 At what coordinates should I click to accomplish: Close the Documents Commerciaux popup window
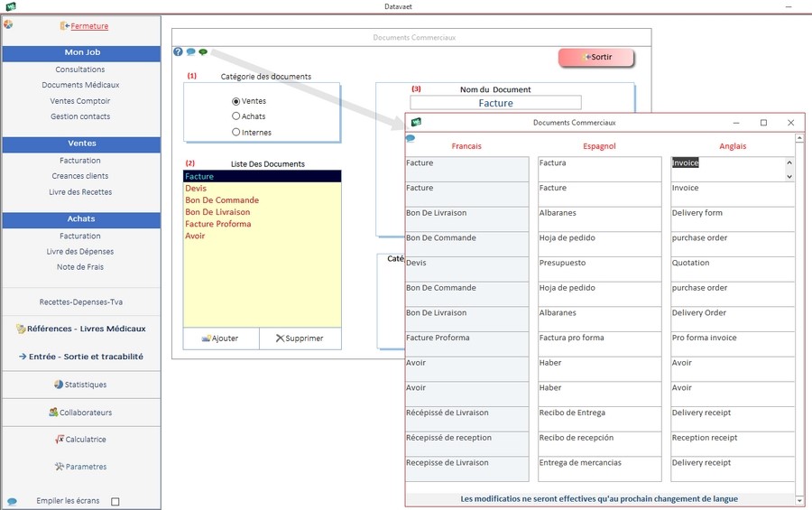pyautogui.click(x=790, y=123)
